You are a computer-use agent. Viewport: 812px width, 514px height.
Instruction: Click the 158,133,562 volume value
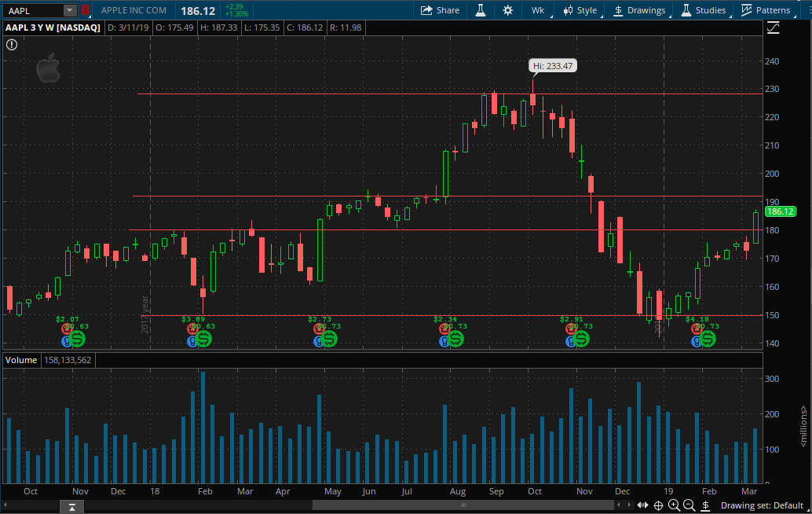pos(68,360)
